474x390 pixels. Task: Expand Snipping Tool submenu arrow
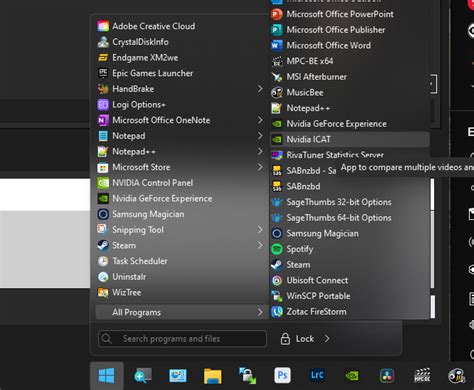[x=260, y=230]
